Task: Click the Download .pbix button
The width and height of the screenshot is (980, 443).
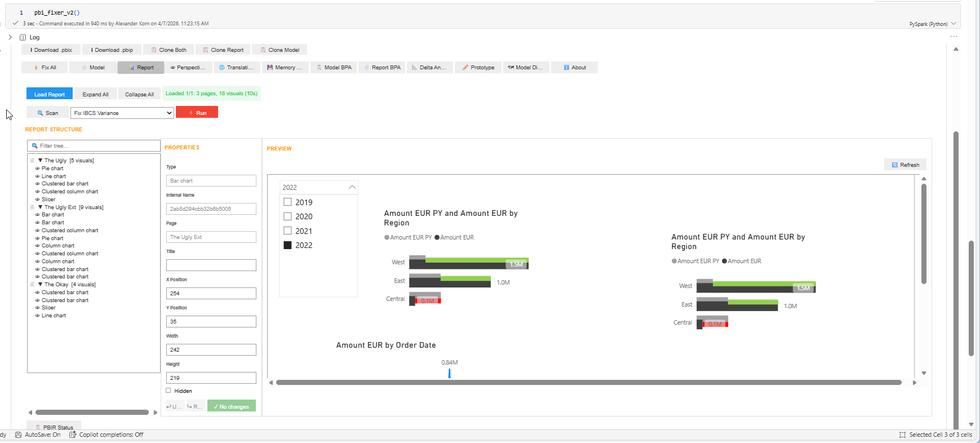Action: pos(51,50)
